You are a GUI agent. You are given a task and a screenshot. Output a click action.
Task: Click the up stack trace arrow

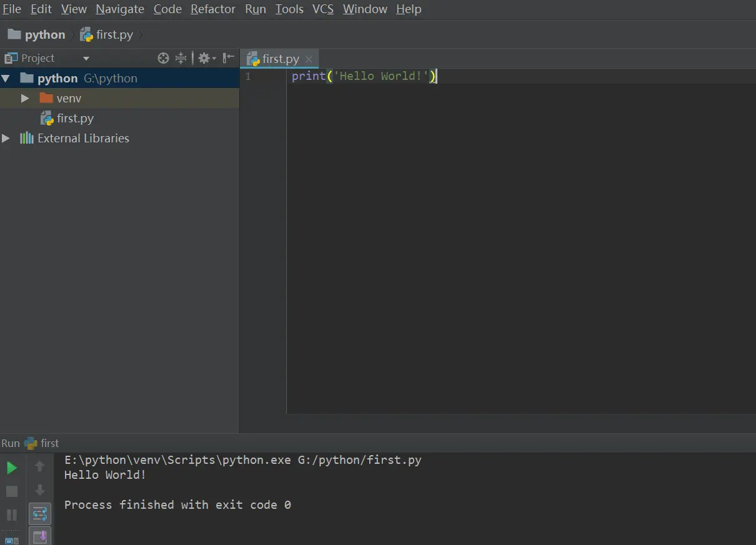tap(40, 466)
